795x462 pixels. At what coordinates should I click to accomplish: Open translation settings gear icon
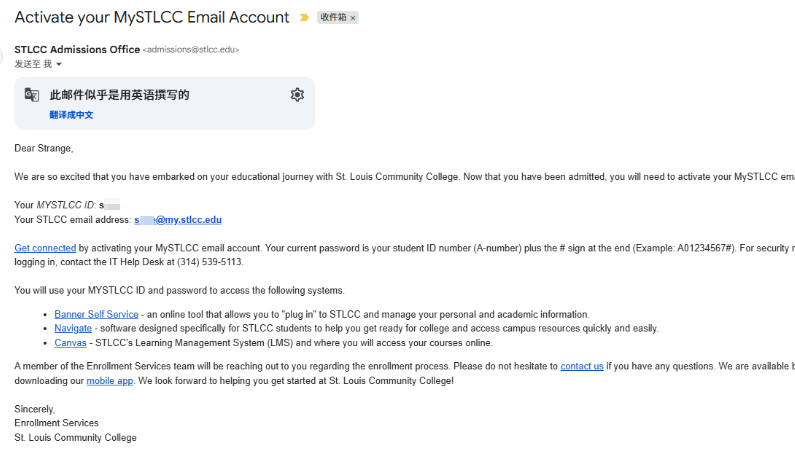[297, 95]
